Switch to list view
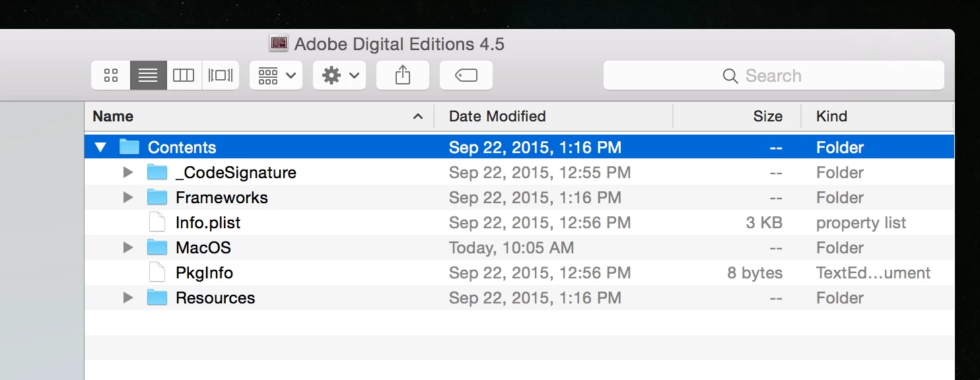980x380 pixels. pyautogui.click(x=148, y=75)
